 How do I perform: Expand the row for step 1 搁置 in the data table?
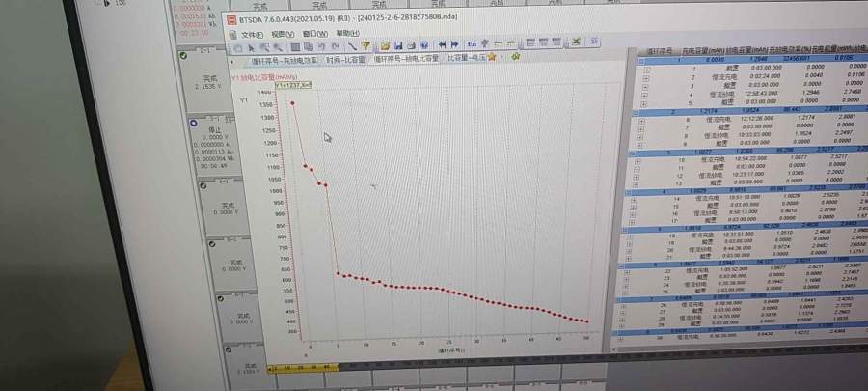[647, 70]
